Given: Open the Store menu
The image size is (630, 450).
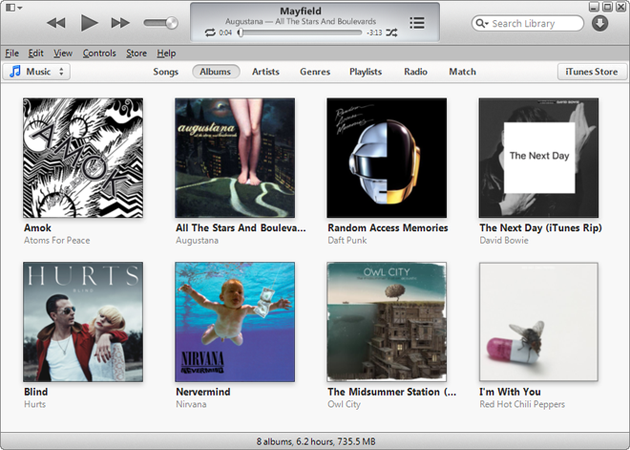Looking at the screenshot, I should [x=137, y=53].
